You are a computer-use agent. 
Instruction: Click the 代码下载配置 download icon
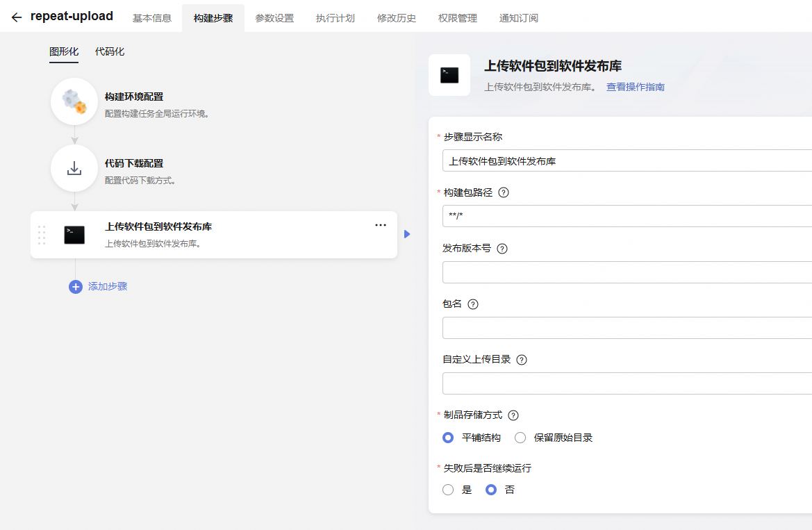coord(74,168)
